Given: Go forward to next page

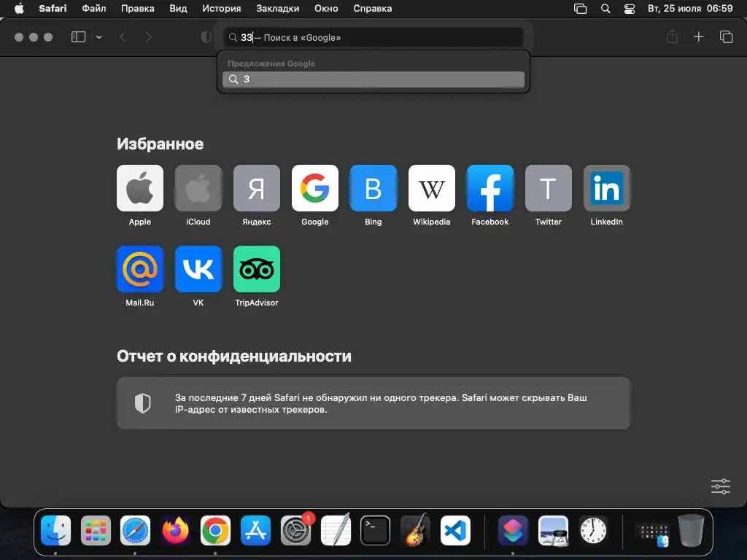Looking at the screenshot, I should pos(148,37).
